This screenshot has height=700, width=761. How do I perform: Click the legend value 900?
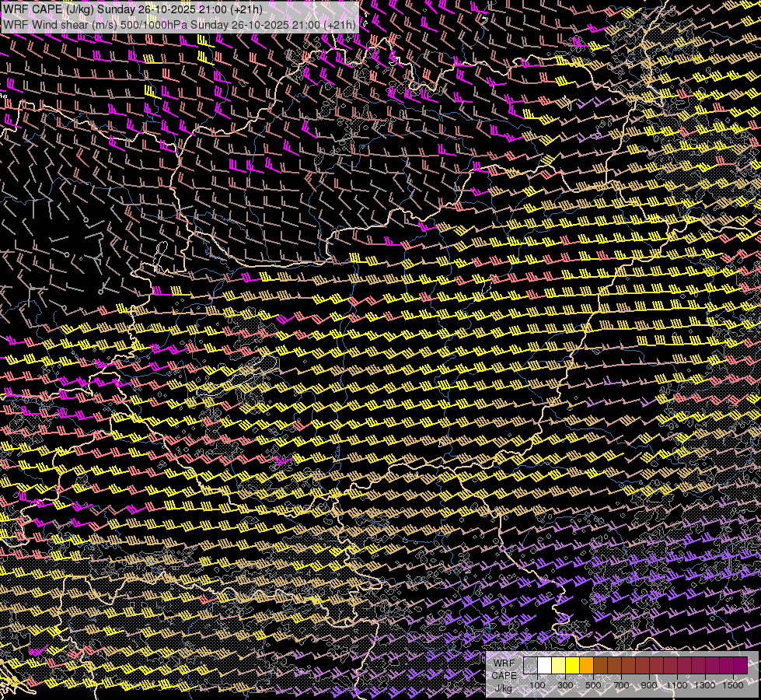tap(649, 685)
